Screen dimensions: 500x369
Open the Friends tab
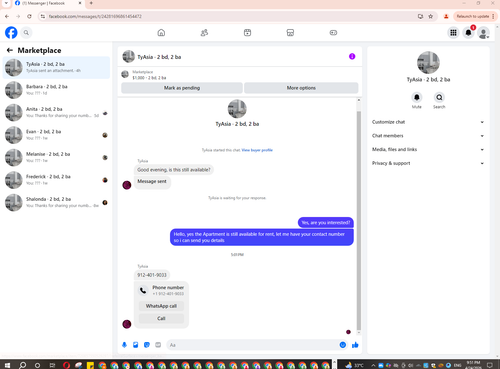coord(204,33)
